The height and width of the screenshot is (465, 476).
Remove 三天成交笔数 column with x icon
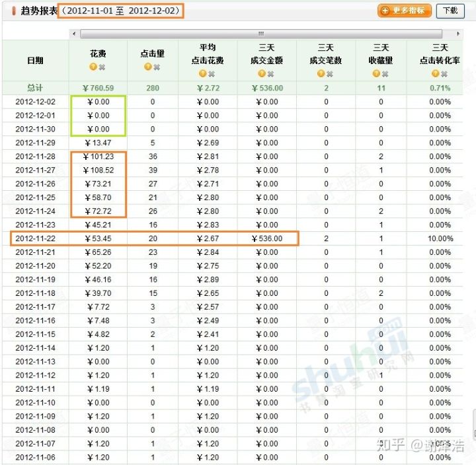[330, 74]
